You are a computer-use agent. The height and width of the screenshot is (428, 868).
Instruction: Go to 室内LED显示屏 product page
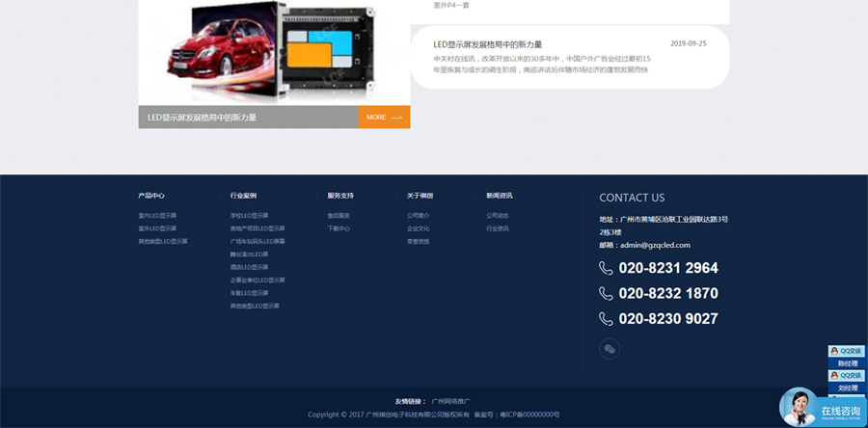click(157, 216)
